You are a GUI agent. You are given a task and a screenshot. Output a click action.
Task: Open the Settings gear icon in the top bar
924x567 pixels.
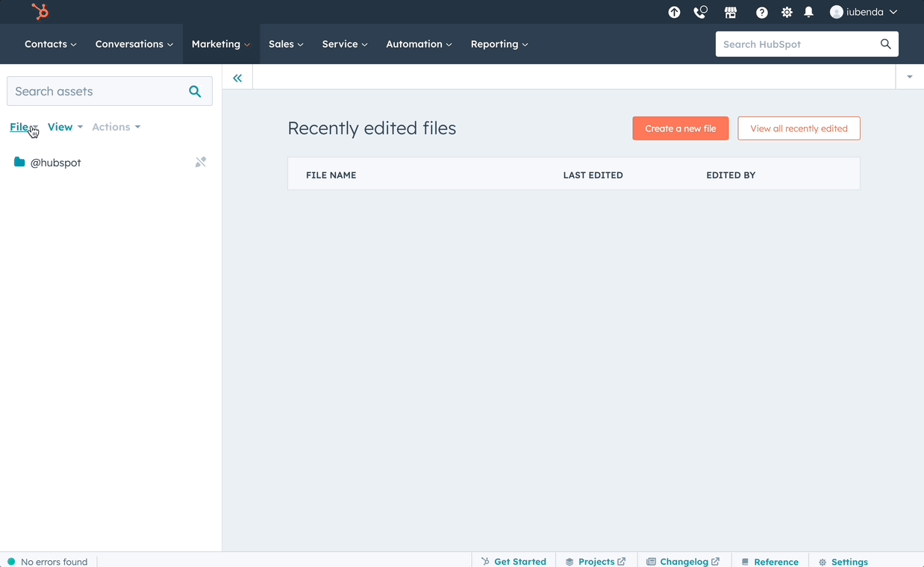(x=787, y=12)
